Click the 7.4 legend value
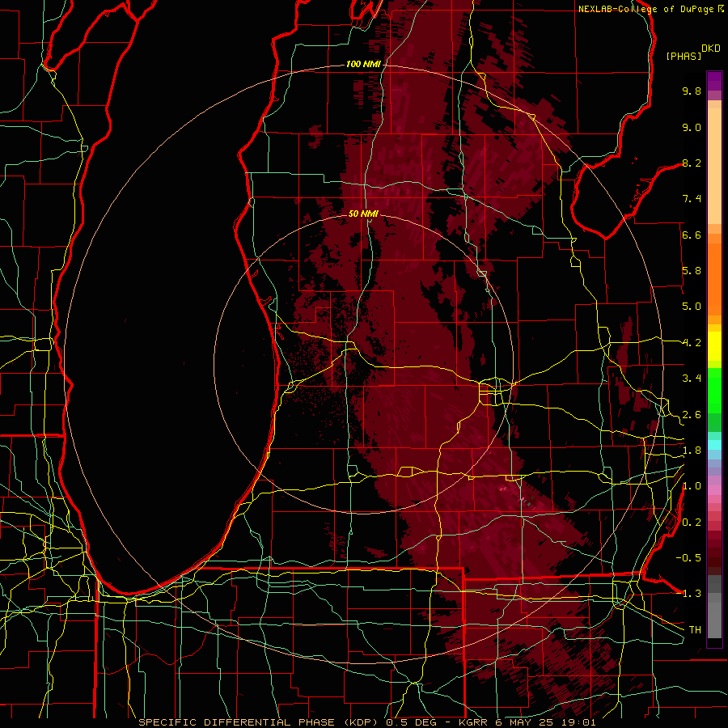Viewport: 728px width, 728px height. pos(692,199)
